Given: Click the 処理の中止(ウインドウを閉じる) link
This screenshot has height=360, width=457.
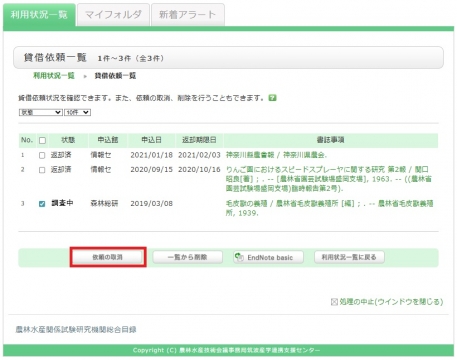Looking at the screenshot, I should pos(391,302).
